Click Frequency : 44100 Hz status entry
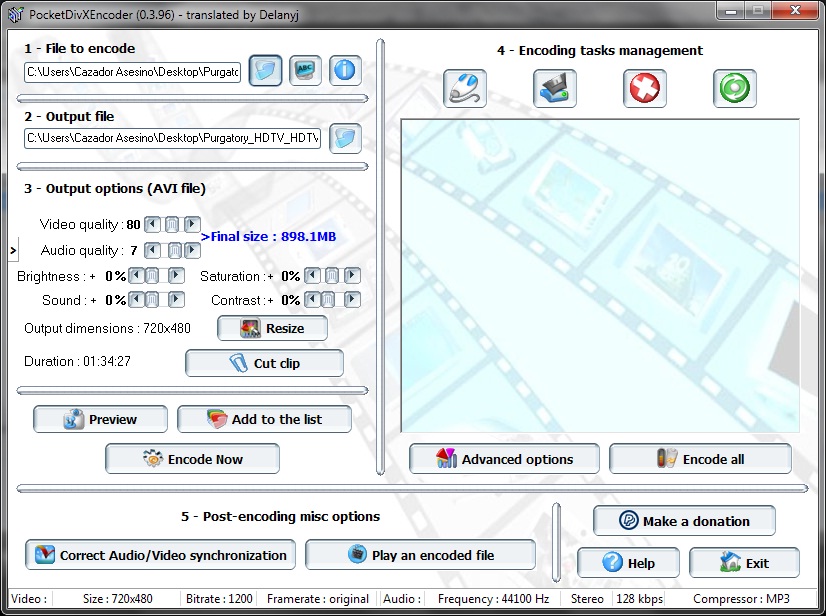This screenshot has width=826, height=616. (x=493, y=599)
